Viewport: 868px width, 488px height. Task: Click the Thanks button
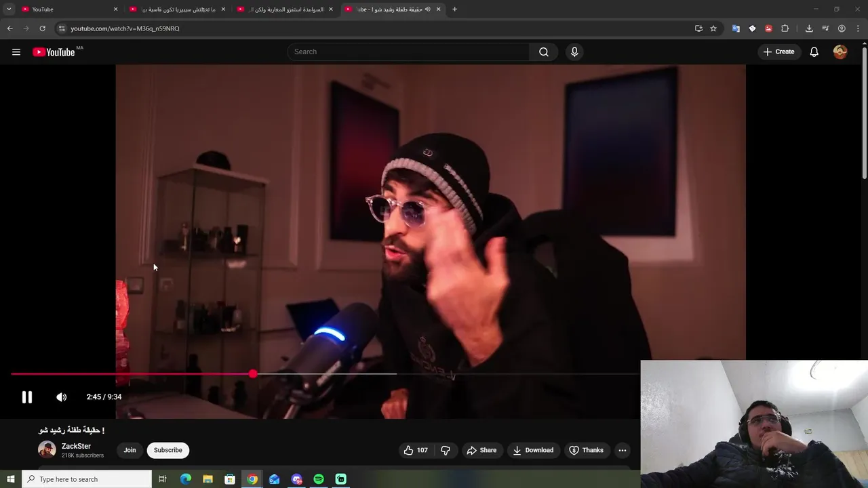point(586,450)
